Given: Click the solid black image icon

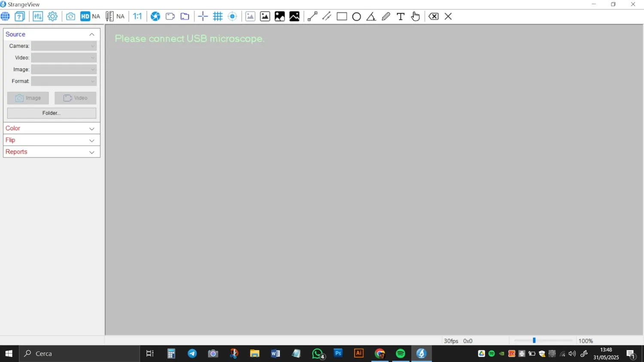Looking at the screenshot, I should (x=295, y=17).
